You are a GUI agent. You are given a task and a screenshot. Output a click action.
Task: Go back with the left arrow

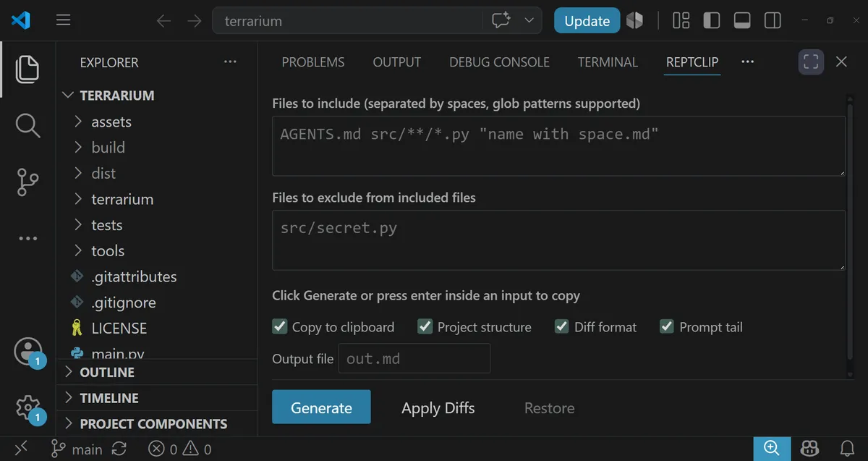pyautogui.click(x=164, y=21)
